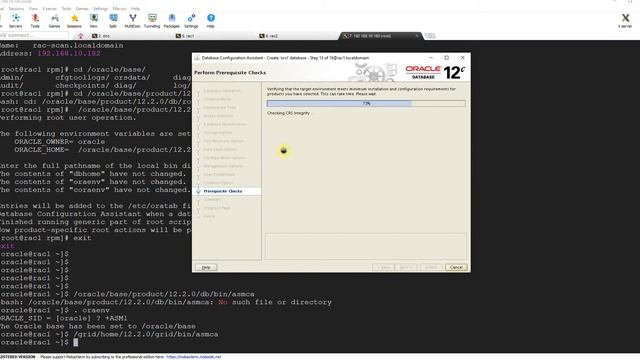The image size is (640, 360).
Task: Open the Tools toolbar icon
Action: point(35,20)
